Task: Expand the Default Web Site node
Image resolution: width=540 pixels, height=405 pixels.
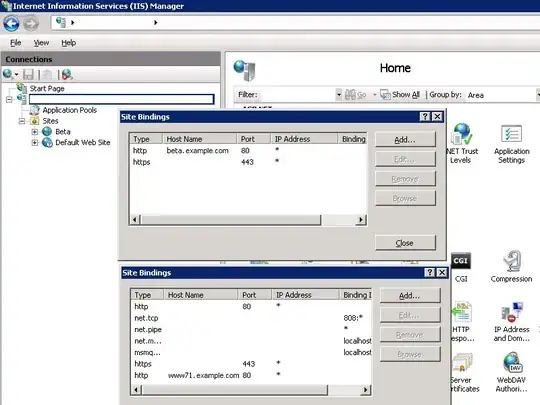Action: tap(35, 142)
